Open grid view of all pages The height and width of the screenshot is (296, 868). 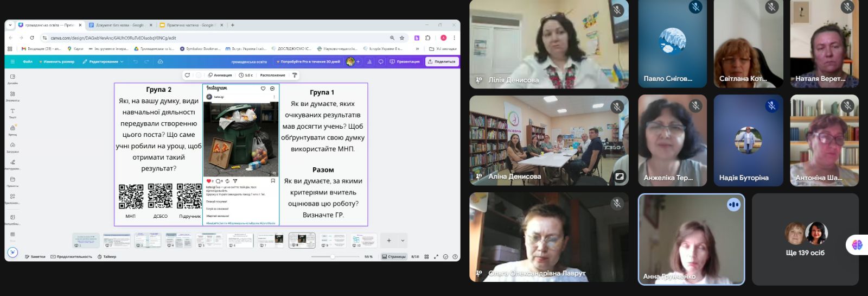(426, 256)
